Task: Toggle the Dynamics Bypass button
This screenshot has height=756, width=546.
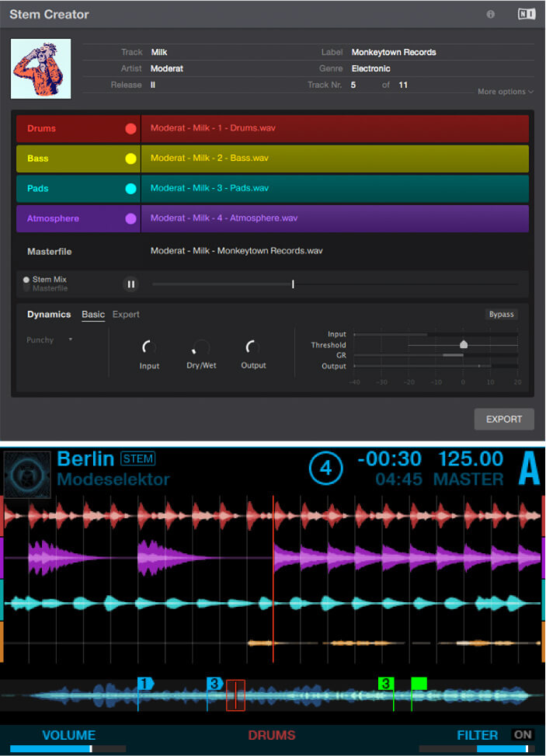Action: coord(501,315)
